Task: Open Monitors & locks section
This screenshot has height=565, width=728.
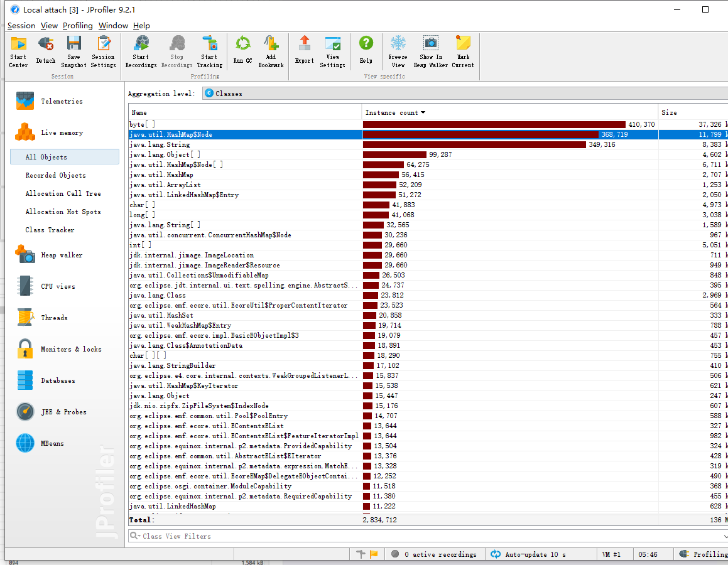Action: (x=58, y=349)
